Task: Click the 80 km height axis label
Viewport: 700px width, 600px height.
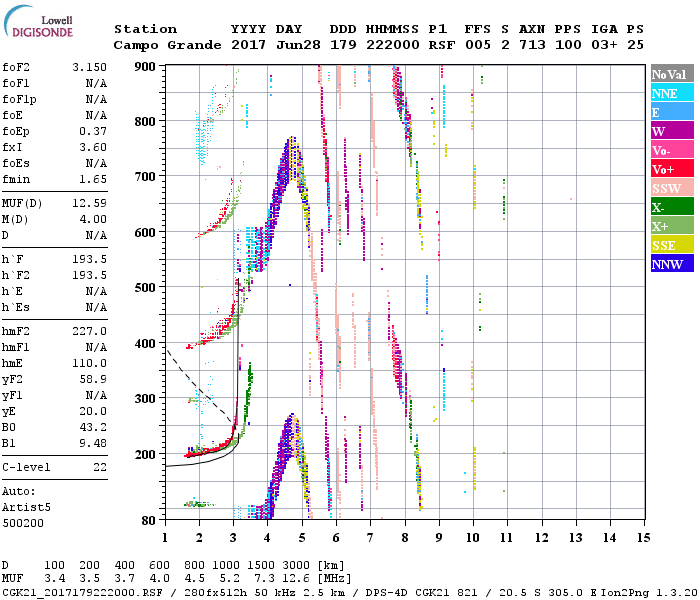Action: 149,521
